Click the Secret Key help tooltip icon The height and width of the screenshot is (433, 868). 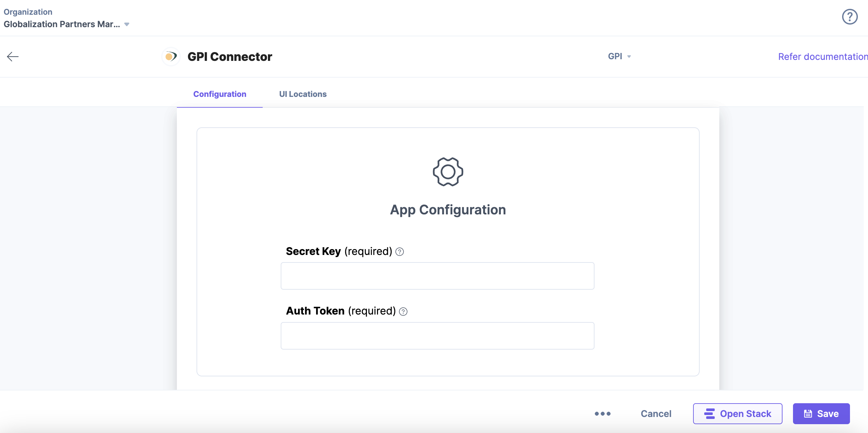point(400,251)
